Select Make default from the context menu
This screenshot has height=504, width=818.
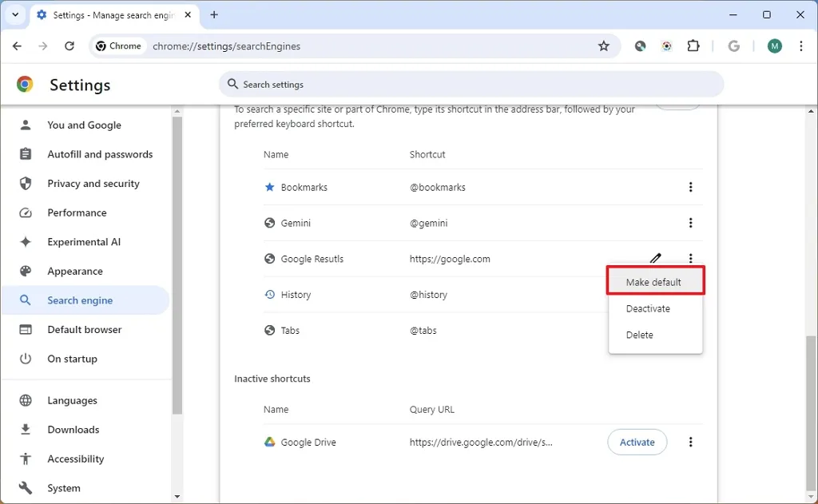[655, 281]
